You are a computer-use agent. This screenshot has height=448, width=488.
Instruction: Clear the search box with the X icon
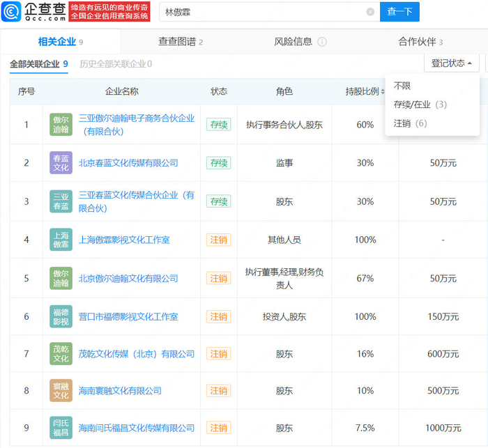(x=370, y=12)
